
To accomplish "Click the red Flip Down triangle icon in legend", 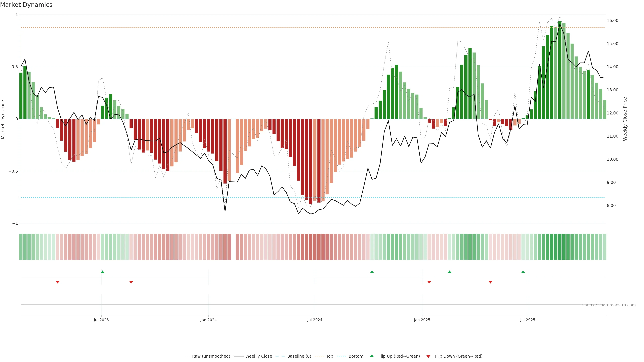I will (428, 356).
